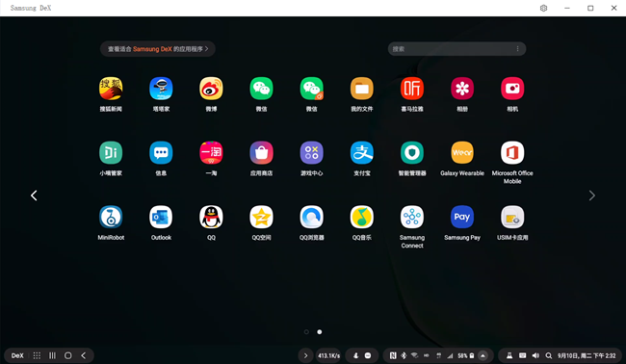Open the 相册 gallery app
The image size is (626, 364).
tap(462, 89)
